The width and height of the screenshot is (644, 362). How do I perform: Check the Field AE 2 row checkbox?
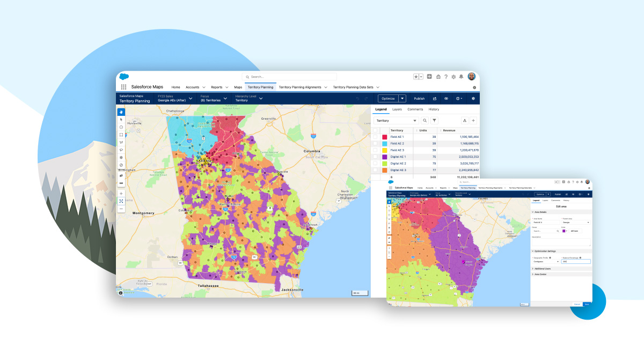375,144
